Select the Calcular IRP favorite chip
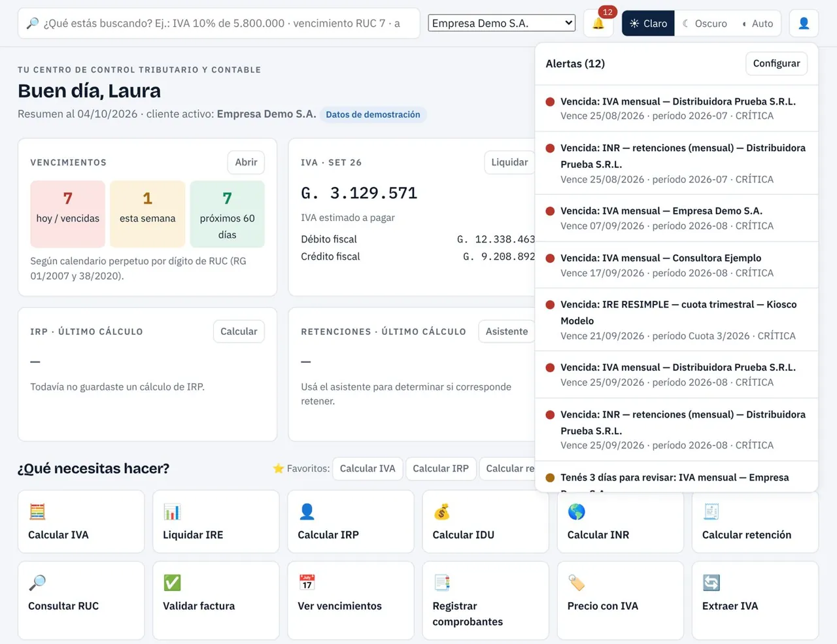 tap(441, 469)
